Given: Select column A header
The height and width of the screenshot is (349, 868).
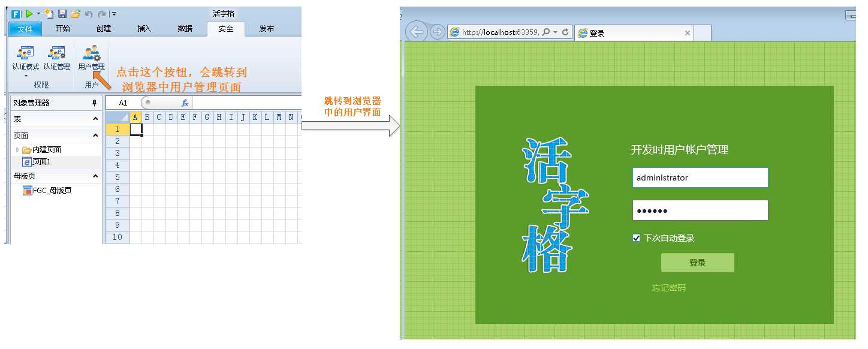Looking at the screenshot, I should pos(135,117).
